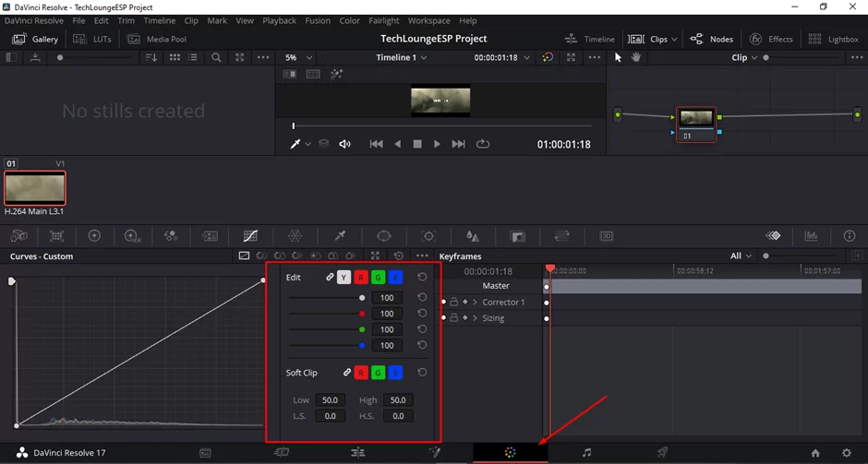Toggle the Y luminance channel button
The height and width of the screenshot is (464, 868).
point(344,277)
